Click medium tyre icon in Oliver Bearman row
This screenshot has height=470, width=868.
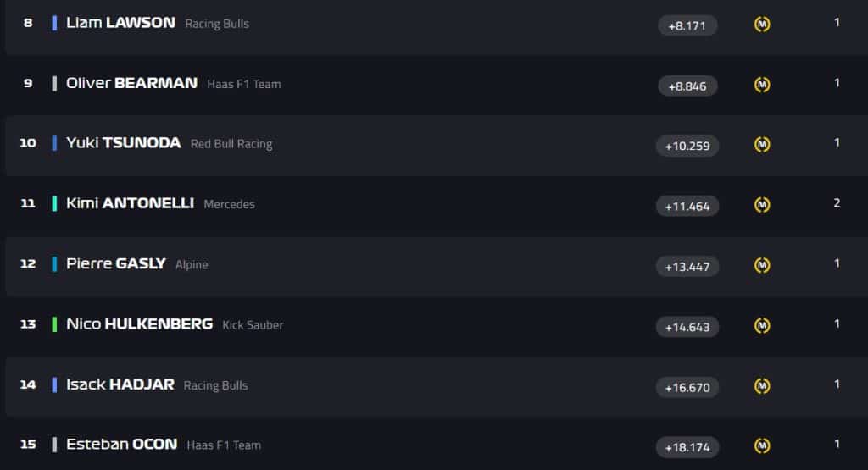(762, 85)
